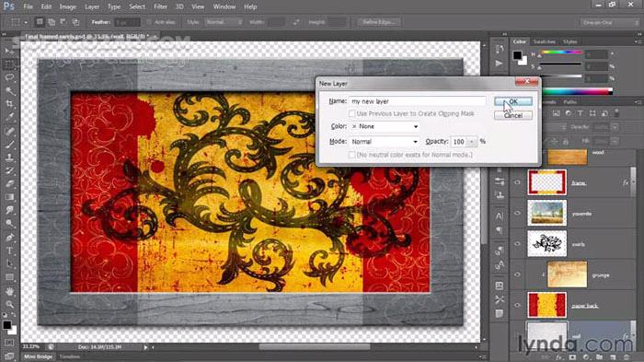Open the tool preset picker arrow

[26, 22]
